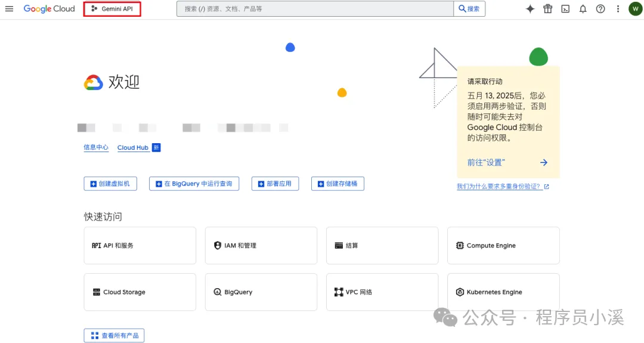
Task: Click the grid icon in 查看所有产品
Action: pyautogui.click(x=95, y=336)
